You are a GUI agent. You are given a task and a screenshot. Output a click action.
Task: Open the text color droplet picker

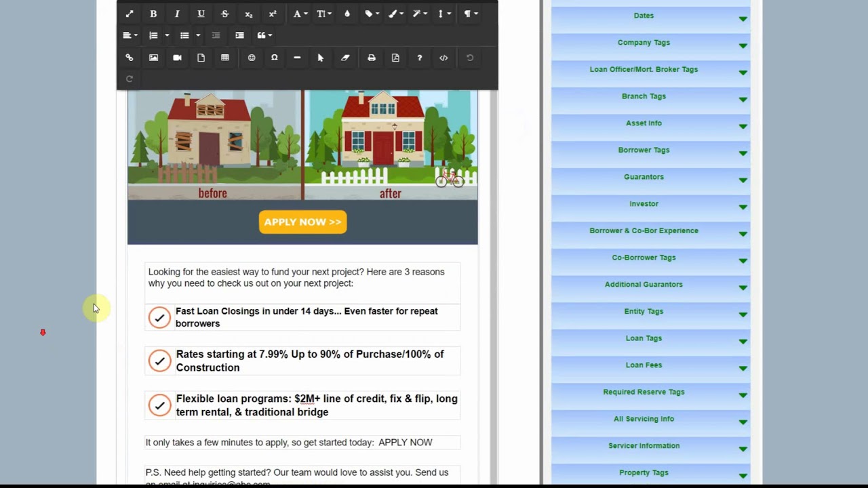(347, 14)
